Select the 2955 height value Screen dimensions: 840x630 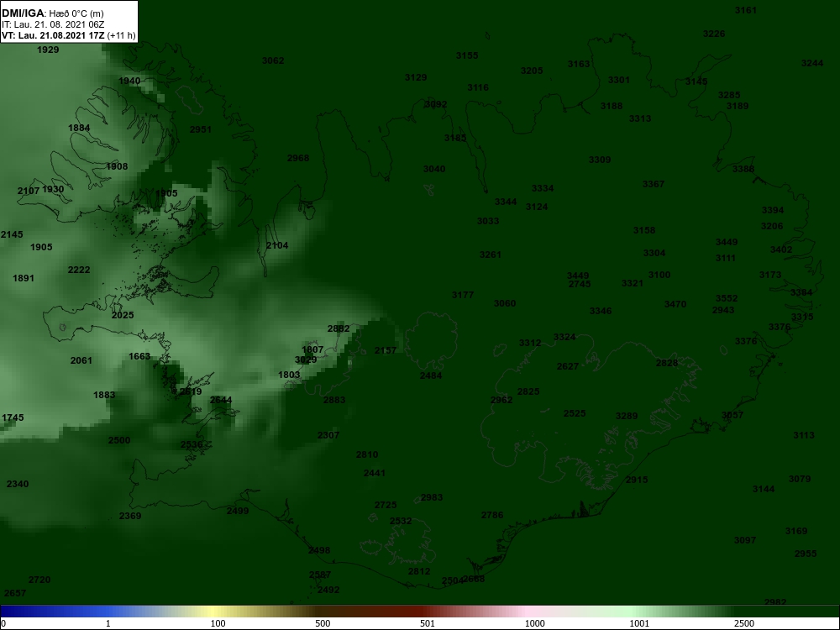[806, 554]
